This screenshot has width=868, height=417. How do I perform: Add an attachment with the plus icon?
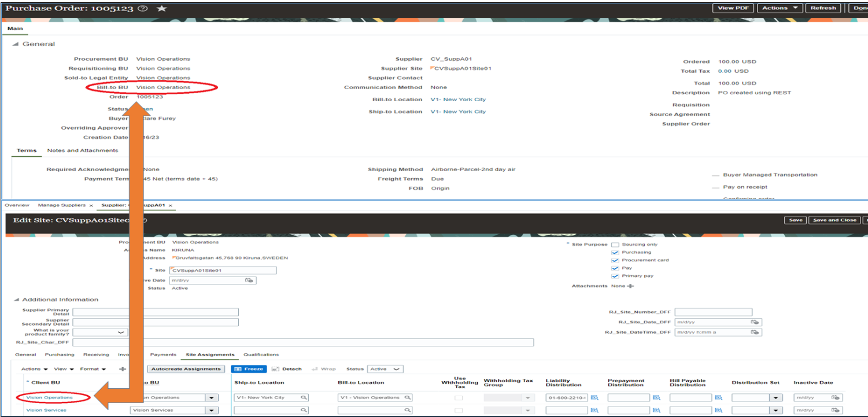coord(630,286)
